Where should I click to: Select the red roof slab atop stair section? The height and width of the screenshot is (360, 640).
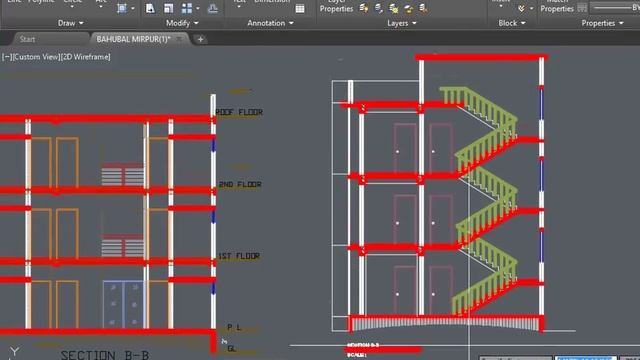(482, 58)
